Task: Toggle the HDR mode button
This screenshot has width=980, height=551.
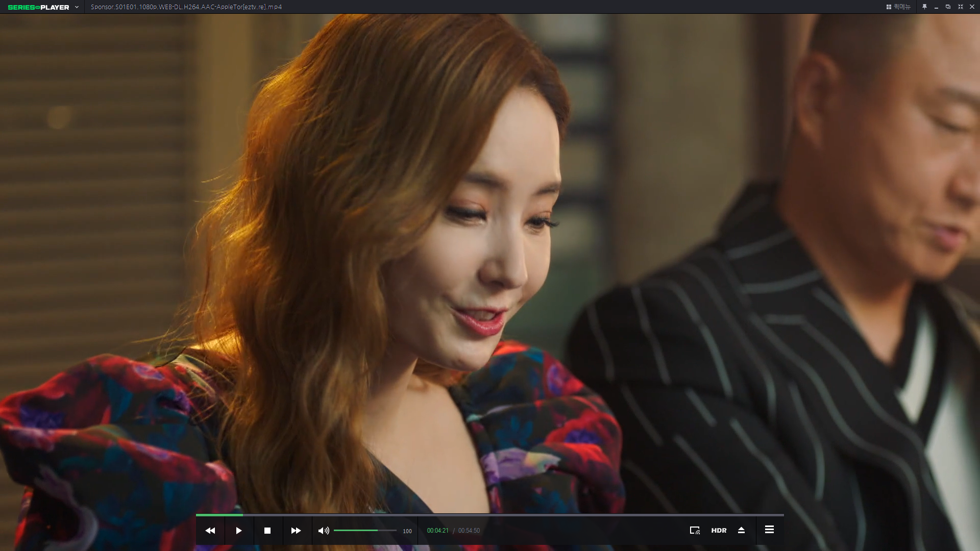Action: coord(719,531)
